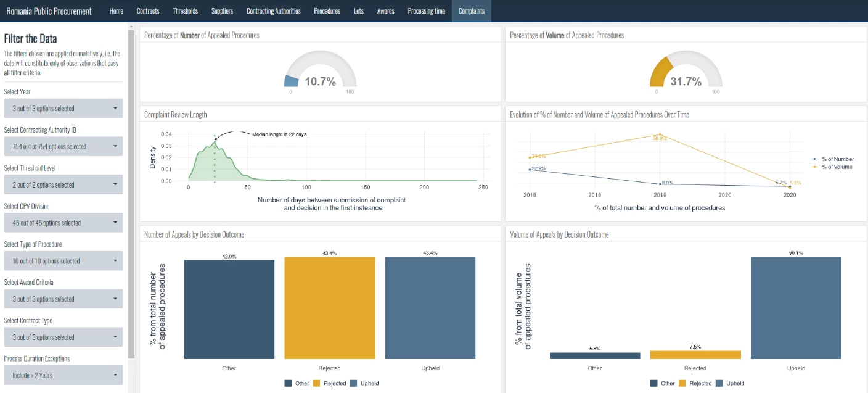
Task: Click the 34.6% volume point for 2018
Action: point(530,157)
